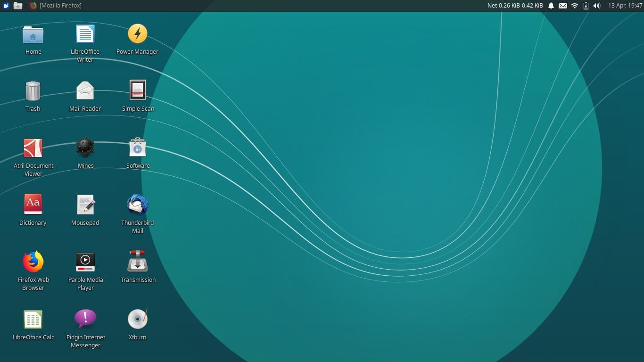Click the home folder launcher in the panel
The height and width of the screenshot is (362, 644).
click(x=18, y=6)
